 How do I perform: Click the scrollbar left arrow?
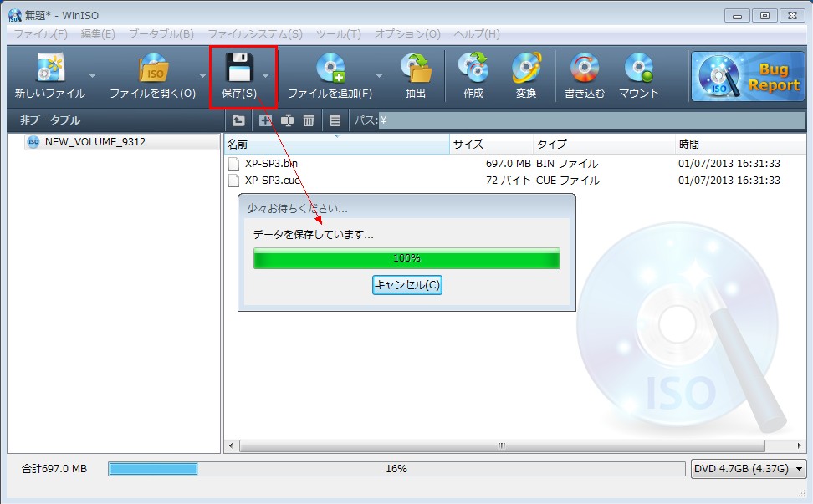point(231,446)
